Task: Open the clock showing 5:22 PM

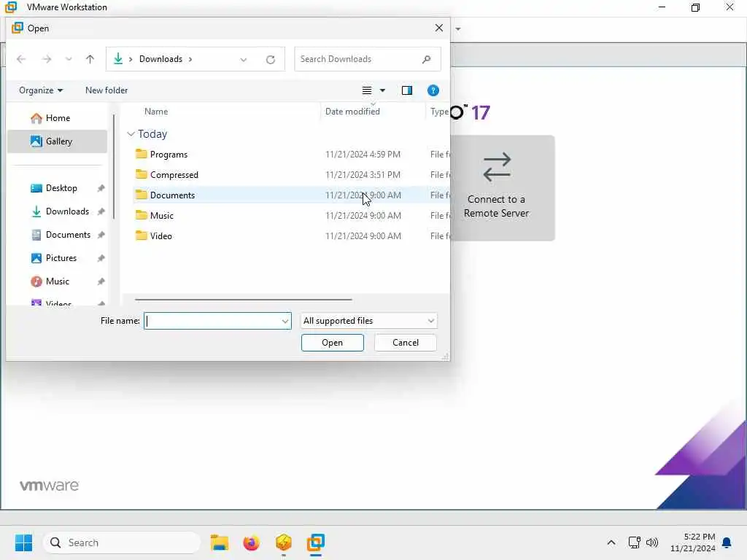Action: point(693,542)
